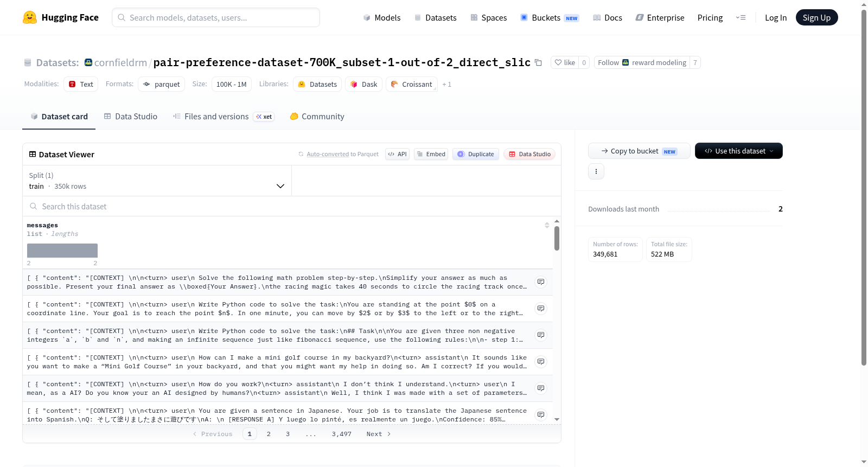Click the 100K - 1M size tag

(232, 84)
